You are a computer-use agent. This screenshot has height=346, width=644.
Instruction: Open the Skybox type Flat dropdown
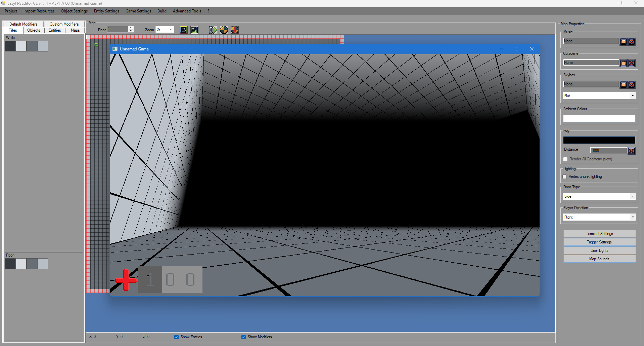pos(599,96)
